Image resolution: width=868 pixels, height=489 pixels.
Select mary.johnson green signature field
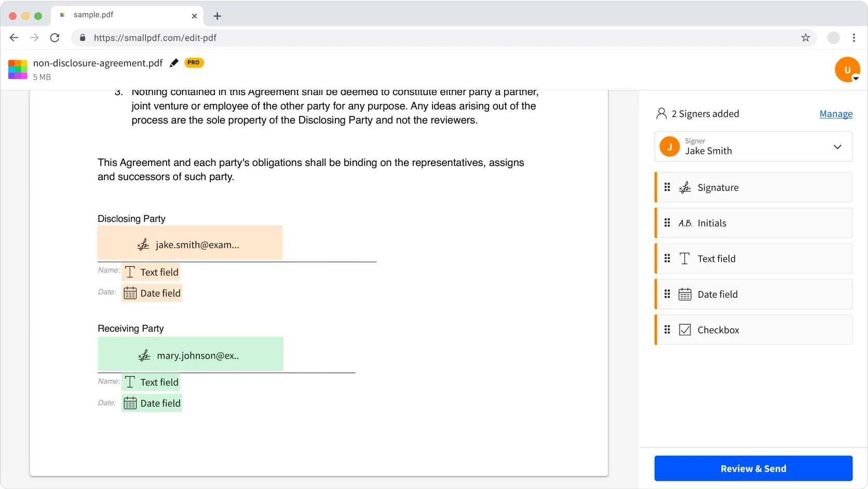tap(191, 354)
